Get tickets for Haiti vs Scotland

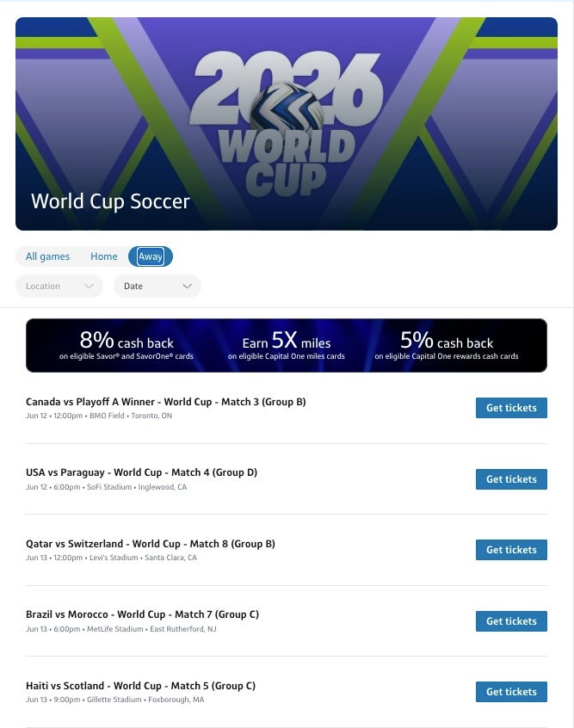pyautogui.click(x=511, y=692)
